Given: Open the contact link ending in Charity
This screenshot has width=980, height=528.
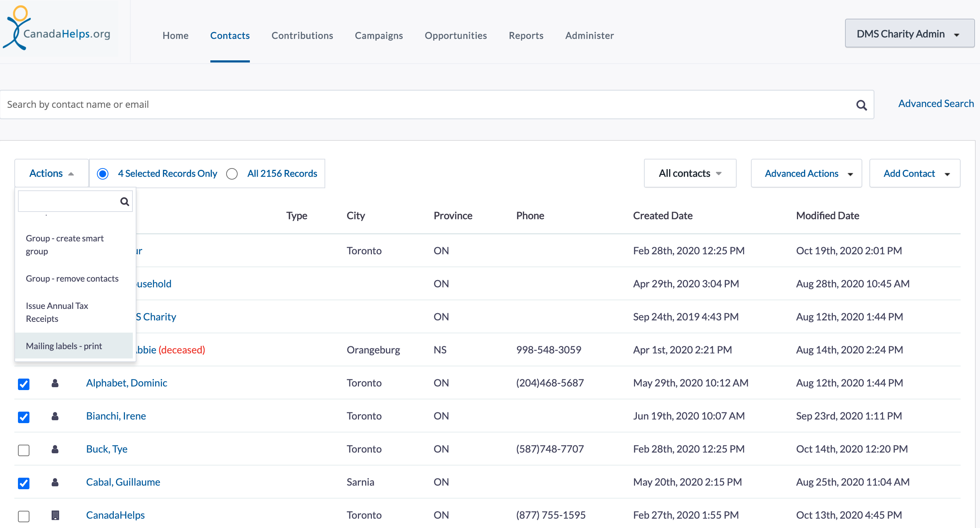Looking at the screenshot, I should click(157, 317).
